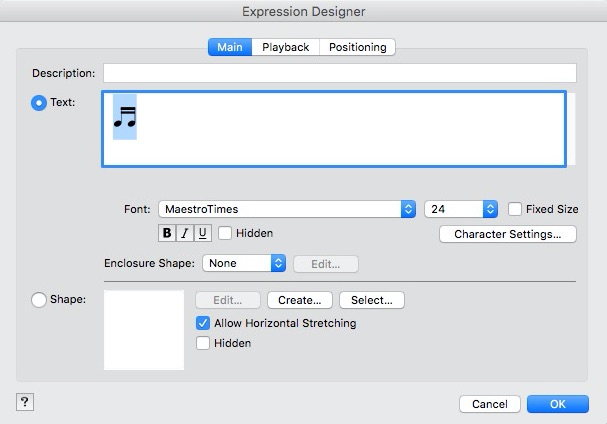Check the Hidden box beside underline button
This screenshot has height=424, width=607.
point(225,234)
